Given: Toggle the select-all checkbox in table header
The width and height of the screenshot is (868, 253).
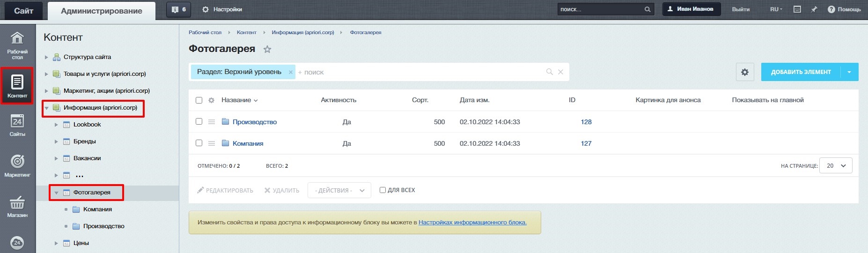Looking at the screenshot, I should point(199,100).
